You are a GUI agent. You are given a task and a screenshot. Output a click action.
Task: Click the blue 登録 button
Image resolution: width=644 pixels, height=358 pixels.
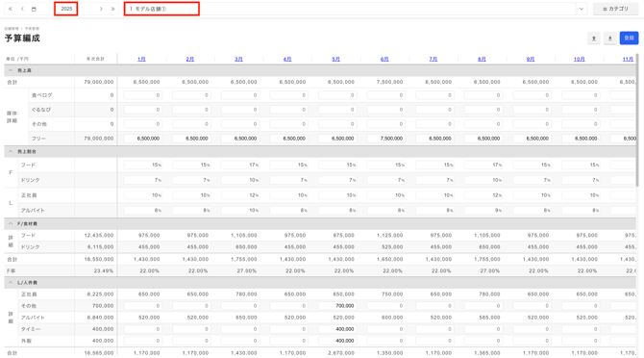[x=629, y=38]
